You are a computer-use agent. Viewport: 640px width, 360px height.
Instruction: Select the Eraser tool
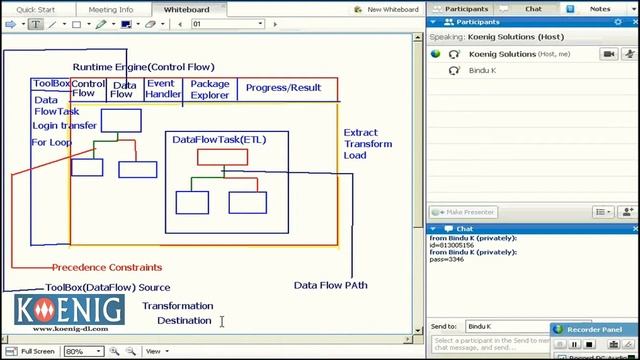click(150, 24)
